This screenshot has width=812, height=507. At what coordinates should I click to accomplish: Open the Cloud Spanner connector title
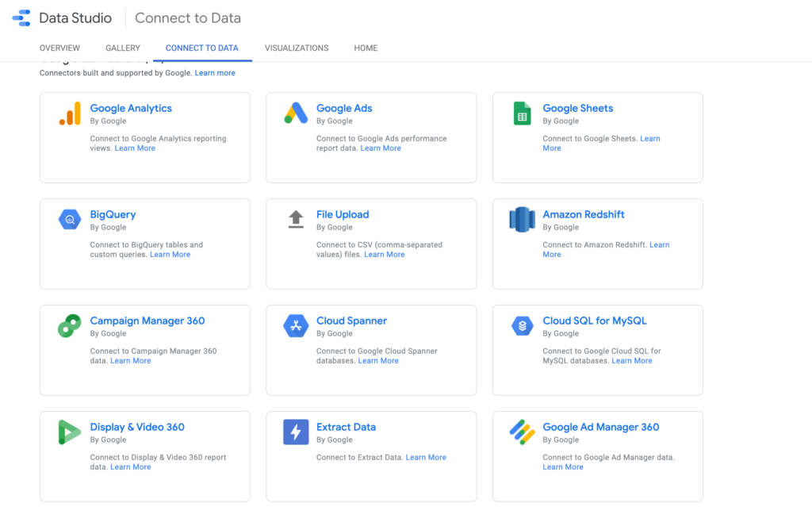click(x=351, y=321)
